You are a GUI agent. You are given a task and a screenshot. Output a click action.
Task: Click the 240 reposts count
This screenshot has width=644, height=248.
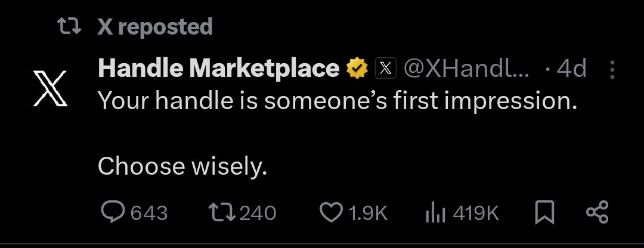point(258,213)
